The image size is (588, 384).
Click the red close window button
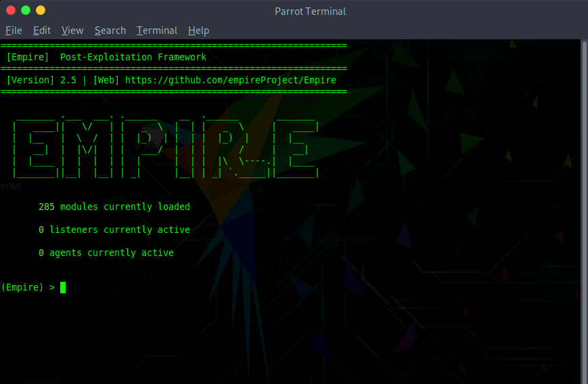coord(11,10)
